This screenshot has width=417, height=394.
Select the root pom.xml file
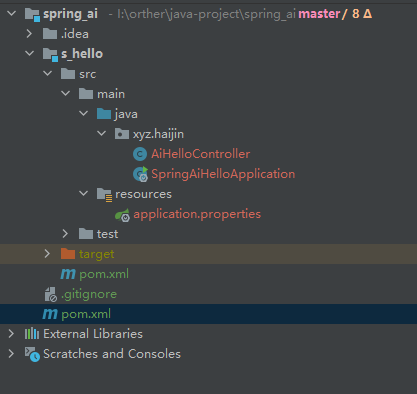pyautogui.click(x=208, y=314)
